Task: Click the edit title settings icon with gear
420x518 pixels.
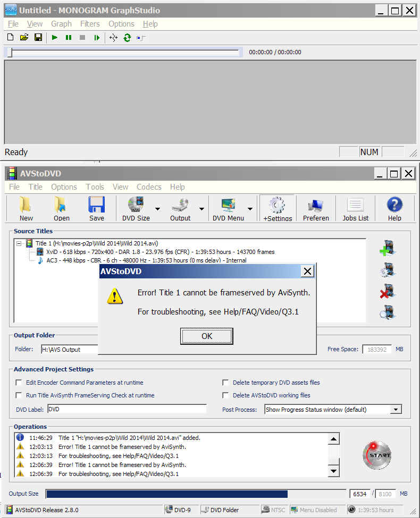Action: pos(388,270)
